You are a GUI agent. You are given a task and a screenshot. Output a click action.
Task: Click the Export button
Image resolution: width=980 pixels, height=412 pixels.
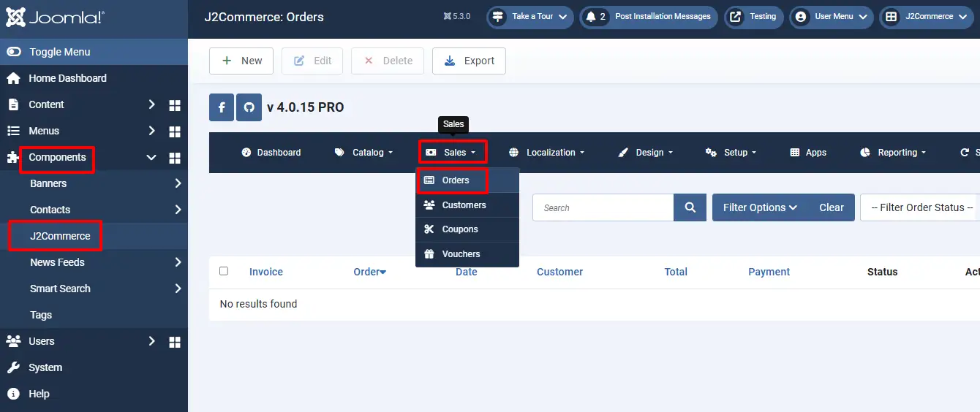[469, 61]
